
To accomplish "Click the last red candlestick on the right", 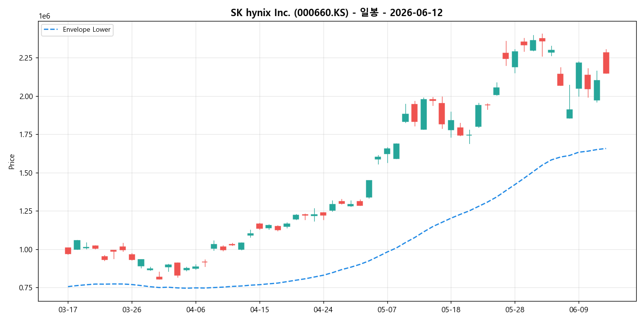I will point(606,63).
